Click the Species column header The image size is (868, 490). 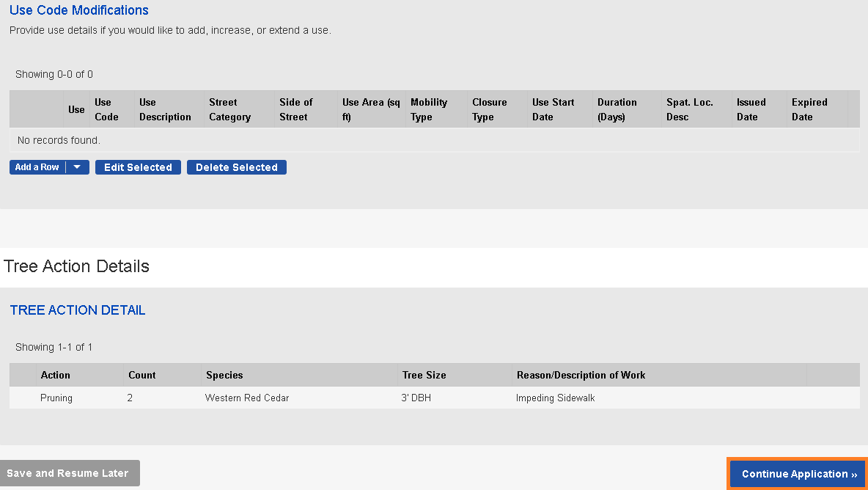point(224,375)
